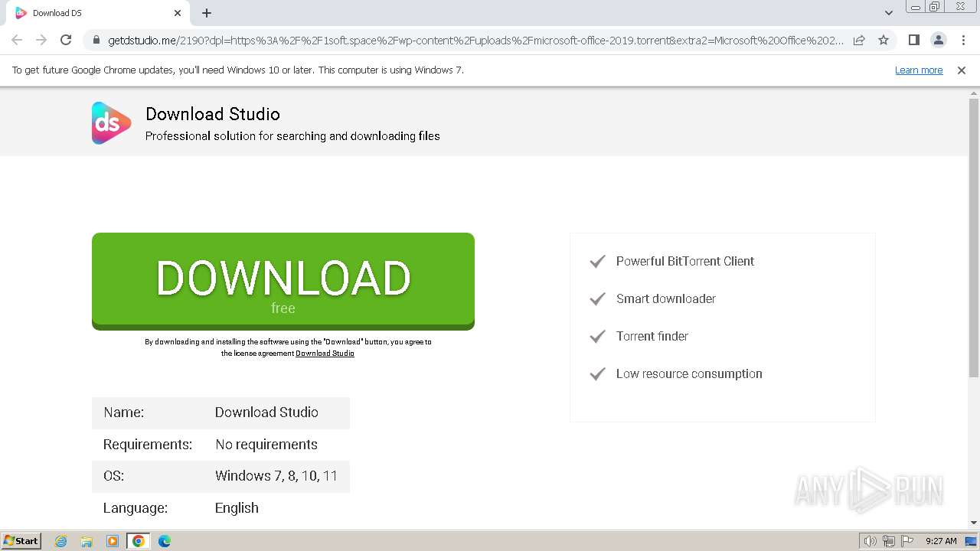Bookmark this page with the star icon
Image resolution: width=980 pixels, height=551 pixels.
[x=884, y=40]
